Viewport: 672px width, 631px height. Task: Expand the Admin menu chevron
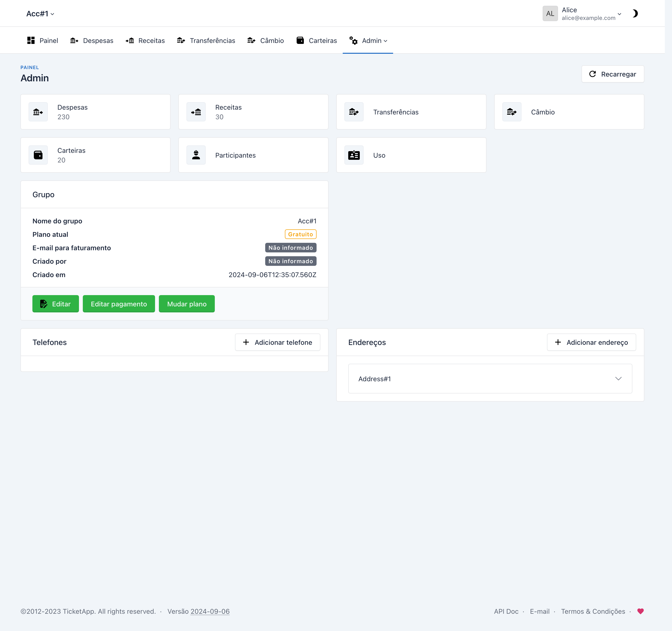[x=385, y=41]
